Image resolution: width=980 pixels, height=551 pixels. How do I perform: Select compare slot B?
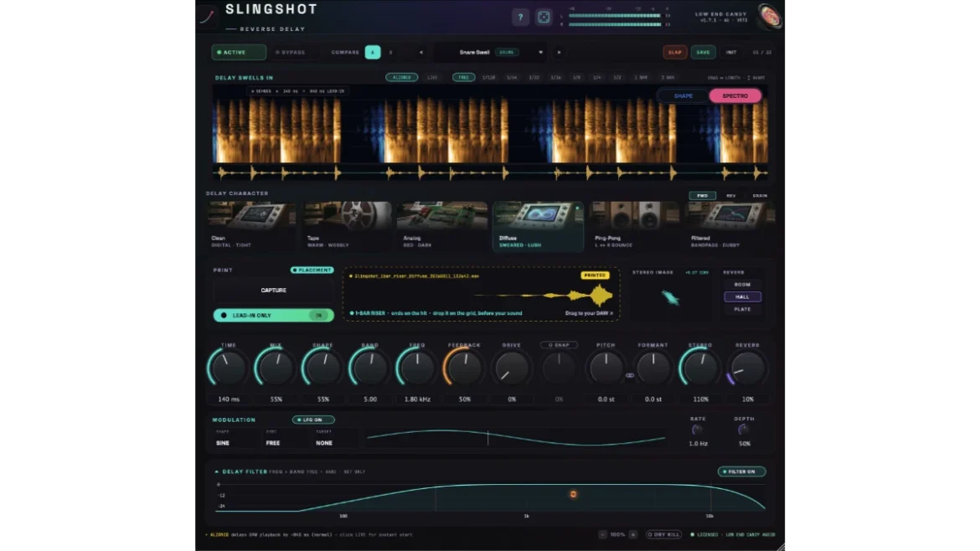[391, 53]
